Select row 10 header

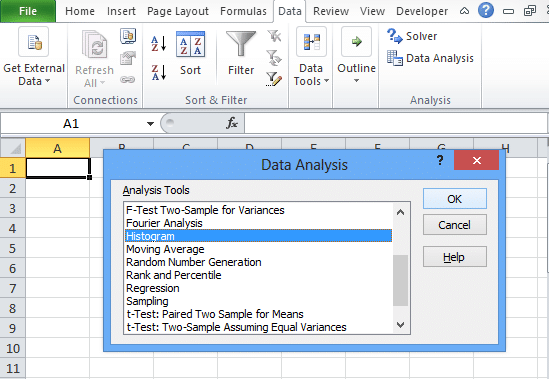pyautogui.click(x=13, y=348)
